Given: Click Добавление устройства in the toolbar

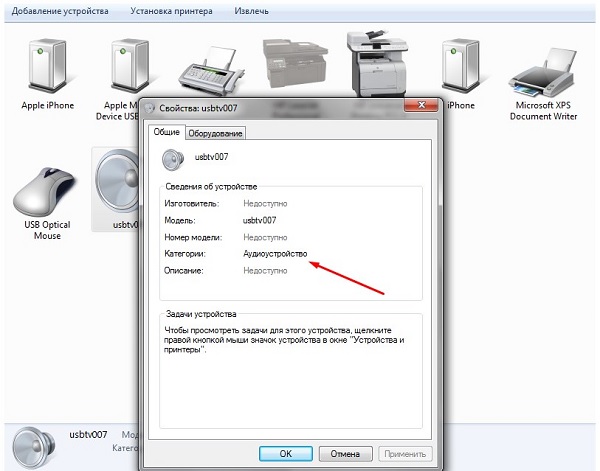Looking at the screenshot, I should (x=60, y=11).
